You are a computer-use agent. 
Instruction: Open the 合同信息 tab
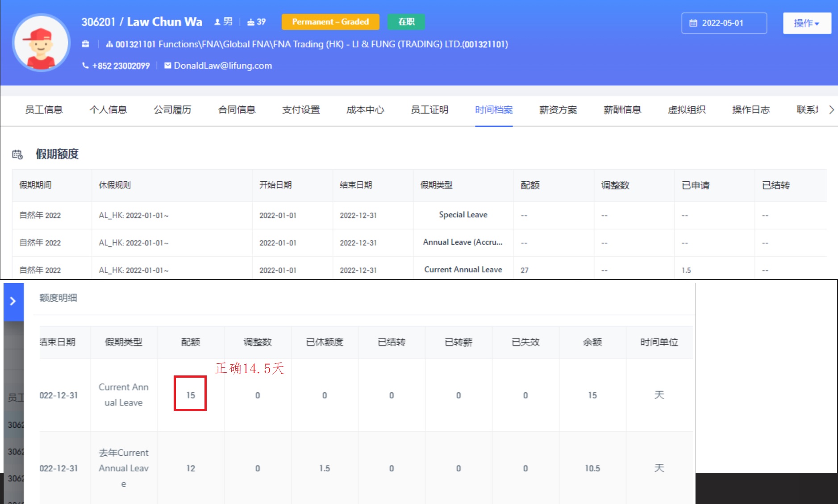click(237, 110)
